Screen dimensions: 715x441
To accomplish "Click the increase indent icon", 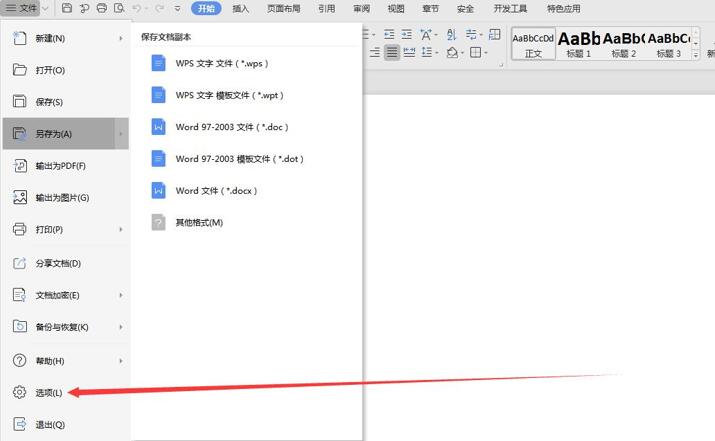I will pos(406,35).
